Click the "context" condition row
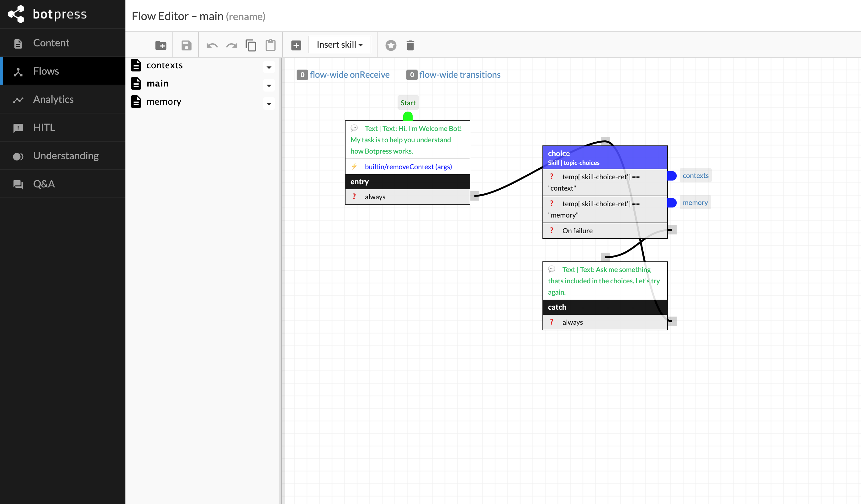 [605, 182]
